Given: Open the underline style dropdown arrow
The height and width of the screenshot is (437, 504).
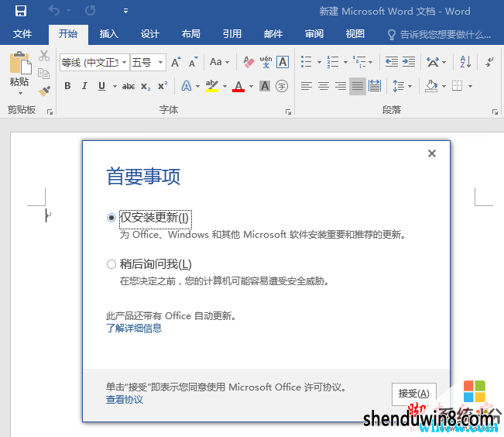Looking at the screenshot, I should click(115, 86).
